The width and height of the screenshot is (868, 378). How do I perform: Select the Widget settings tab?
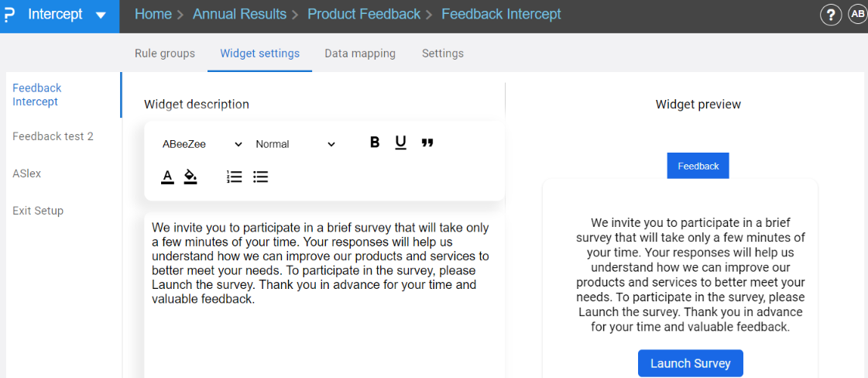click(259, 53)
